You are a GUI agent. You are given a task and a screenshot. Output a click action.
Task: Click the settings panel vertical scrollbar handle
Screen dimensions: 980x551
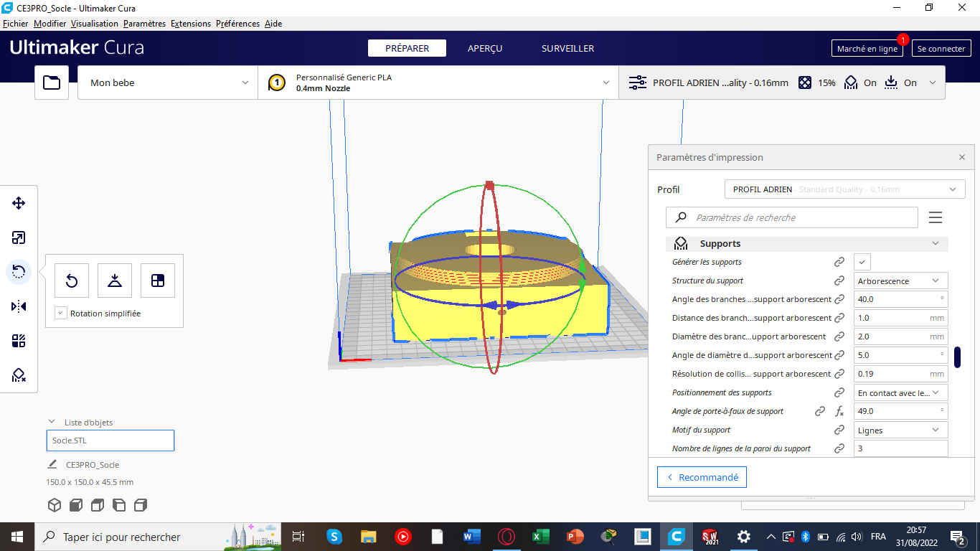pos(957,357)
